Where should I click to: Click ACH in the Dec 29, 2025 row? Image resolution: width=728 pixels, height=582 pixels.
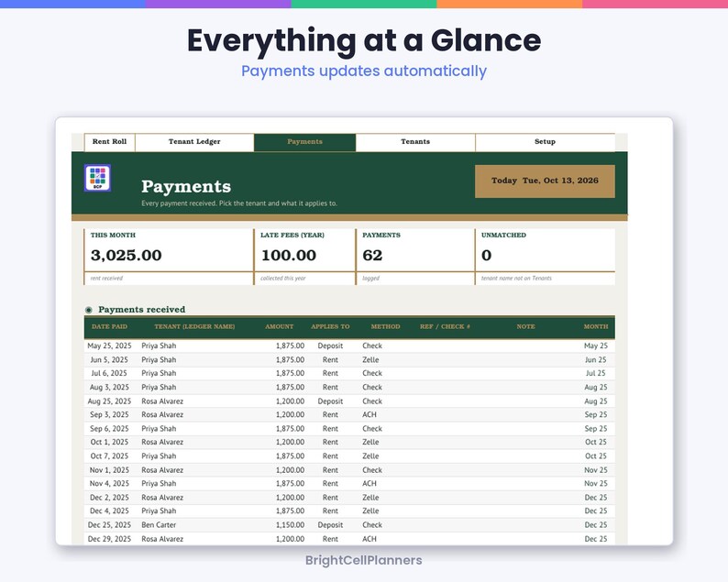370,539
